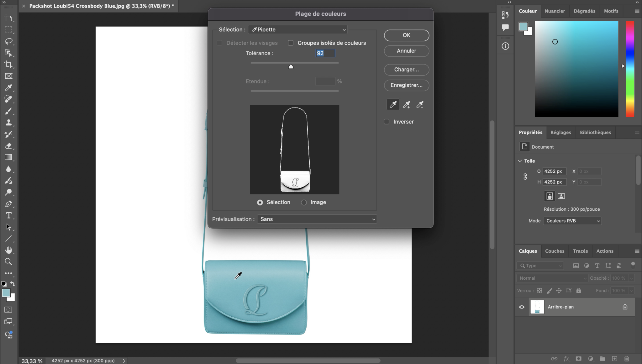
Task: Switch to the Nuancier tab
Action: click(555, 11)
